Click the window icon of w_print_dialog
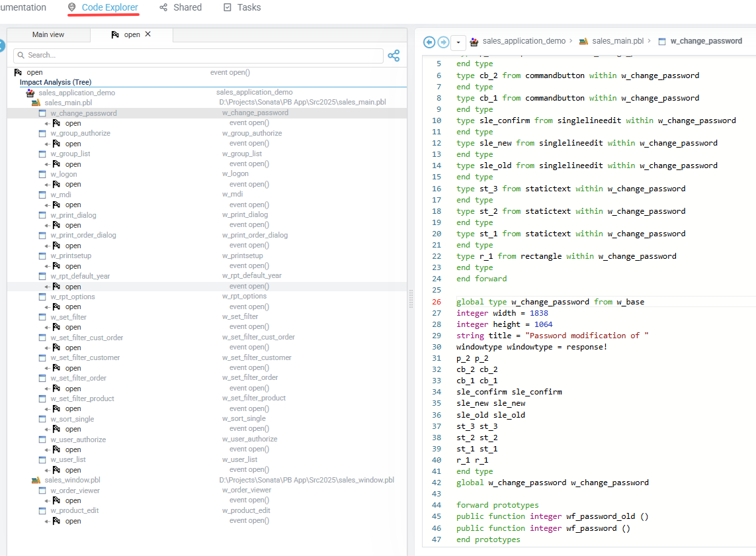756x556 pixels. coord(42,215)
